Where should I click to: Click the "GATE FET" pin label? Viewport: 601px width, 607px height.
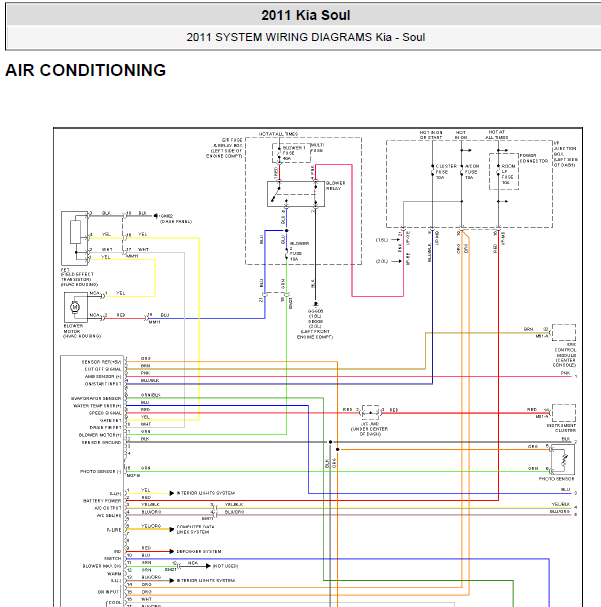coord(110,420)
